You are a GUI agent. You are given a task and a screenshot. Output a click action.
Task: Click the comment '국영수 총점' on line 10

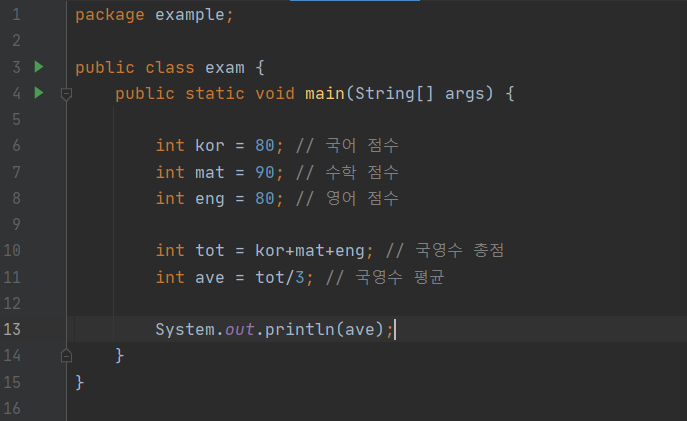pos(460,251)
